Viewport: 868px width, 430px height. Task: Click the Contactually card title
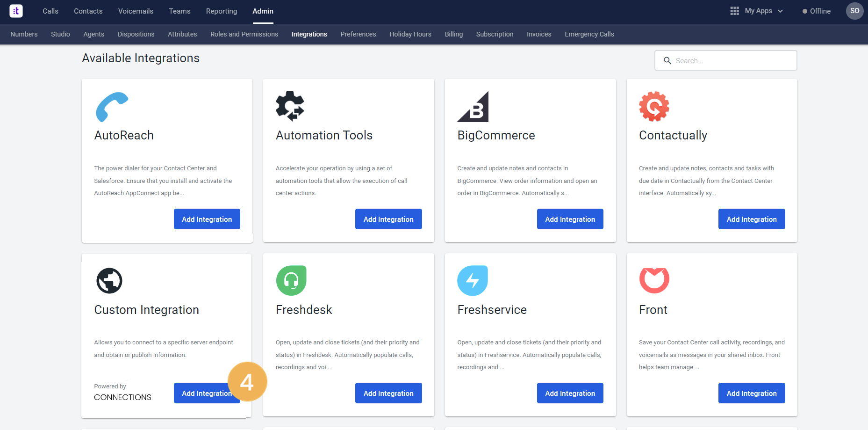click(x=673, y=136)
